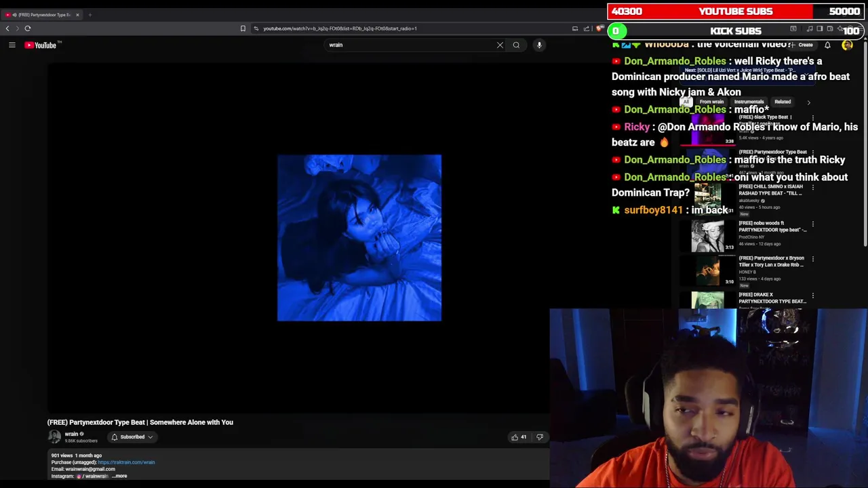Click the browser address bar URL
This screenshot has height=488, width=868.
pyautogui.click(x=340, y=28)
